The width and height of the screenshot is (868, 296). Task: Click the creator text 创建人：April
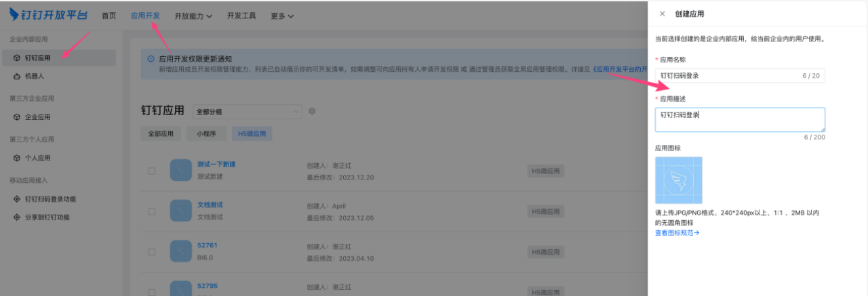326,205
